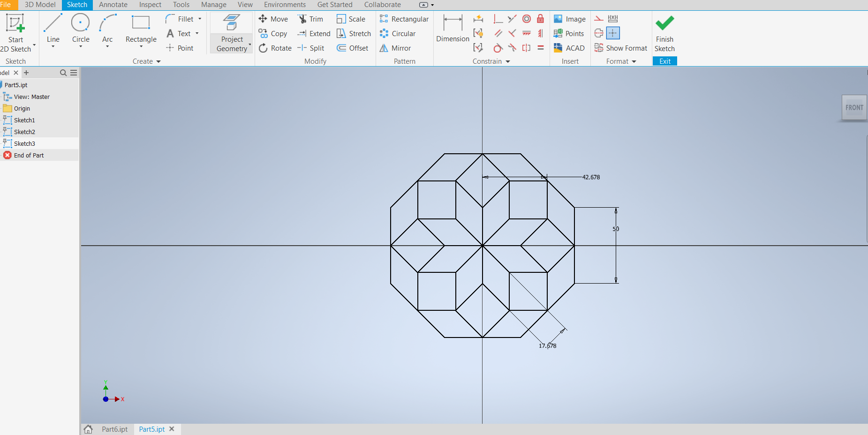This screenshot has width=868, height=435.
Task: Select the Equal constraint icon
Action: pos(540,48)
